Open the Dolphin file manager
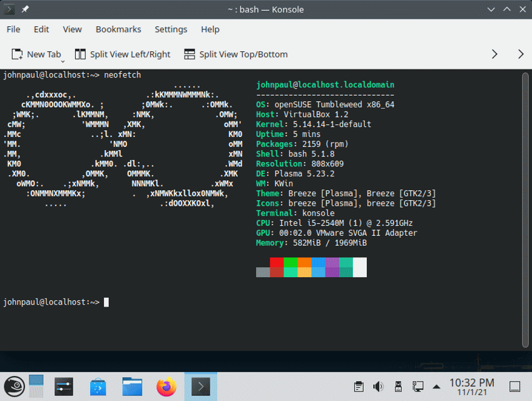Image resolution: width=532 pixels, height=401 pixels. pos(131,386)
